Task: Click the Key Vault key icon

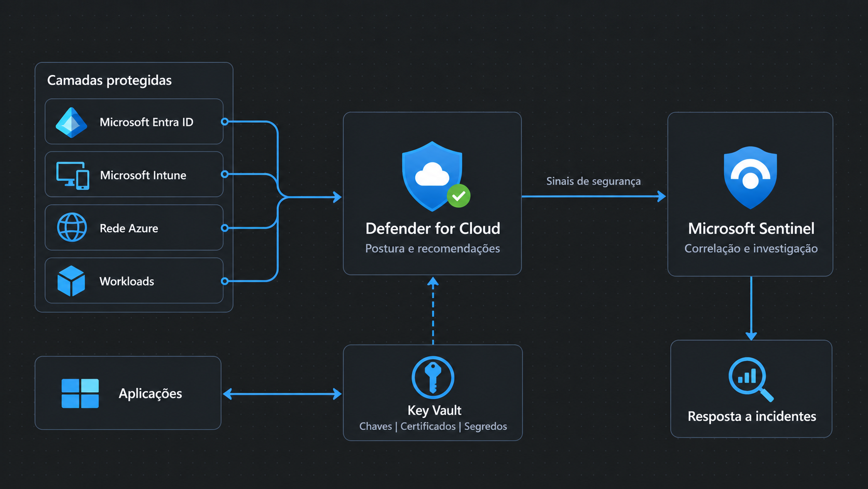Action: pos(433,378)
